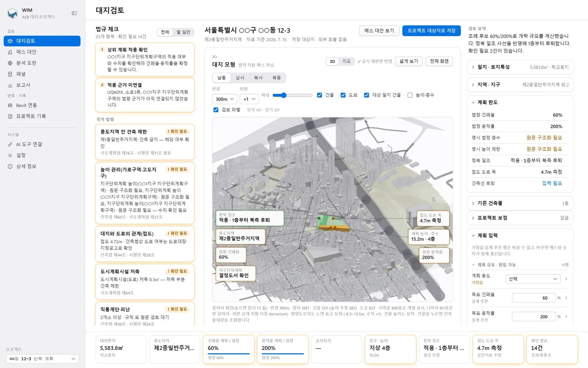
Task: Click 프로젝트 대상지로 저장 button
Action: (431, 31)
